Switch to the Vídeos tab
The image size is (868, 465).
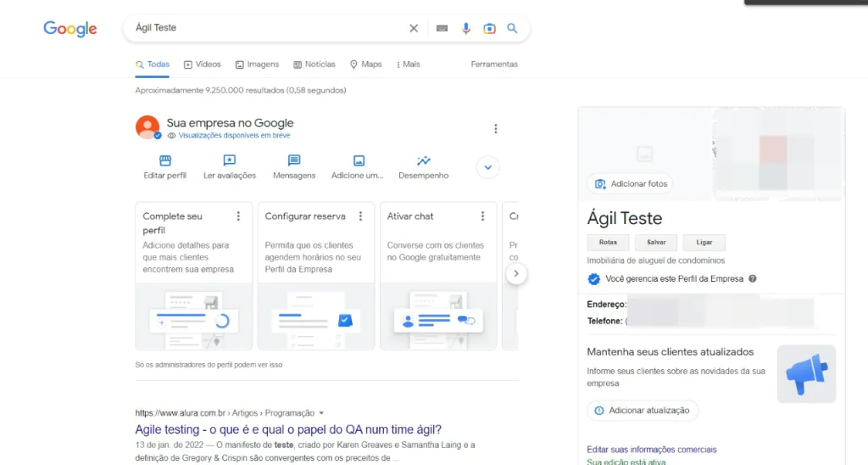tap(202, 64)
